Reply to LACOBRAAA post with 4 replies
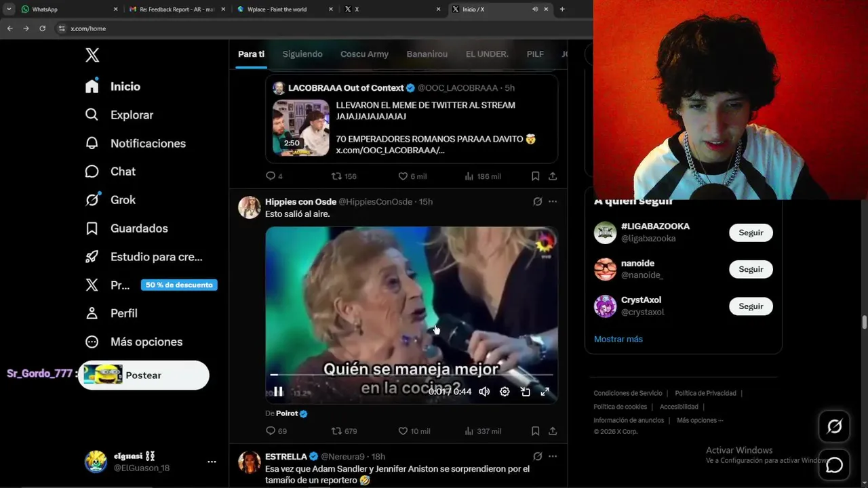The height and width of the screenshot is (488, 868). (x=274, y=176)
